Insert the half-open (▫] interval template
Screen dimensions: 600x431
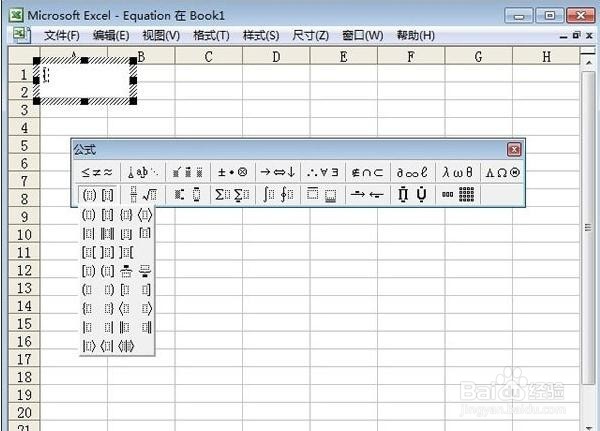point(108,271)
